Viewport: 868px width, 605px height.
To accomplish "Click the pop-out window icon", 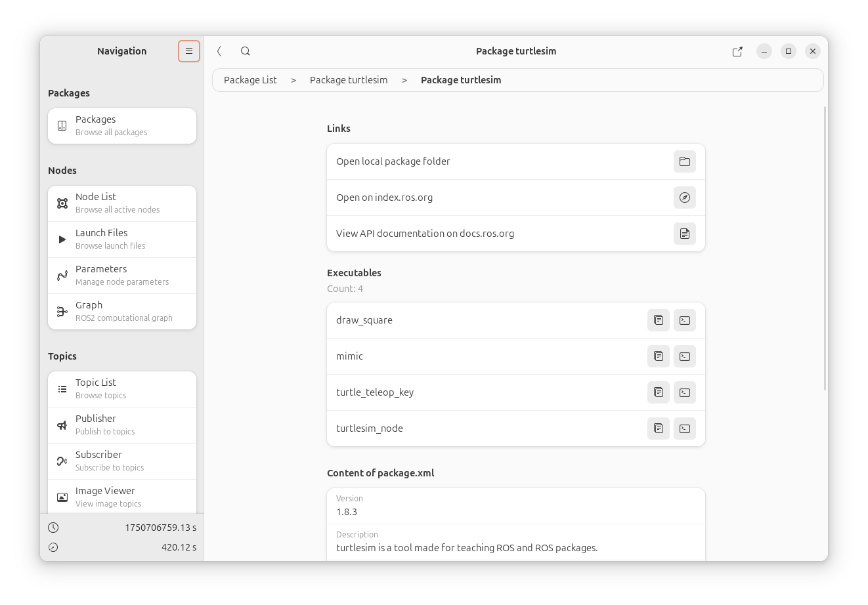I will pos(737,51).
